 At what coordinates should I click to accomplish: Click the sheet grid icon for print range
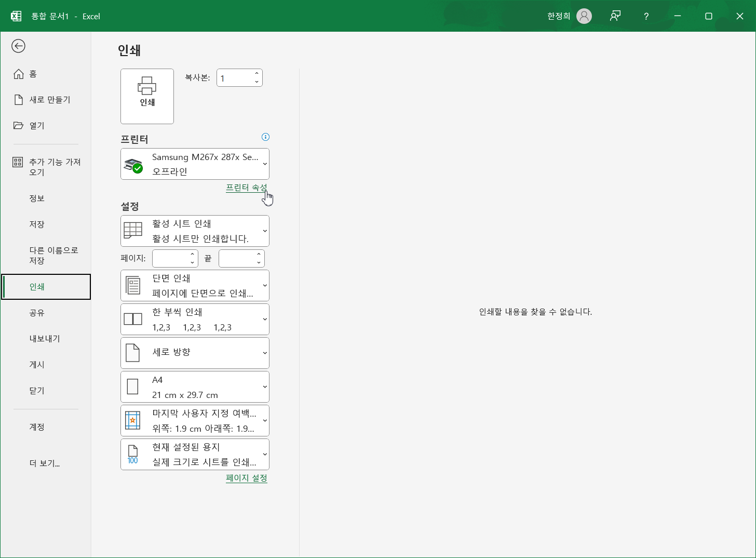click(133, 231)
